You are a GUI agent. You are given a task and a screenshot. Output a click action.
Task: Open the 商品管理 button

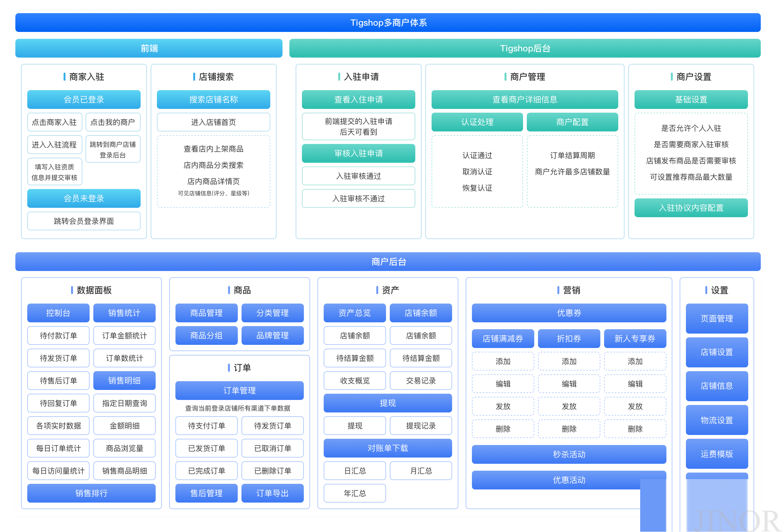206,313
